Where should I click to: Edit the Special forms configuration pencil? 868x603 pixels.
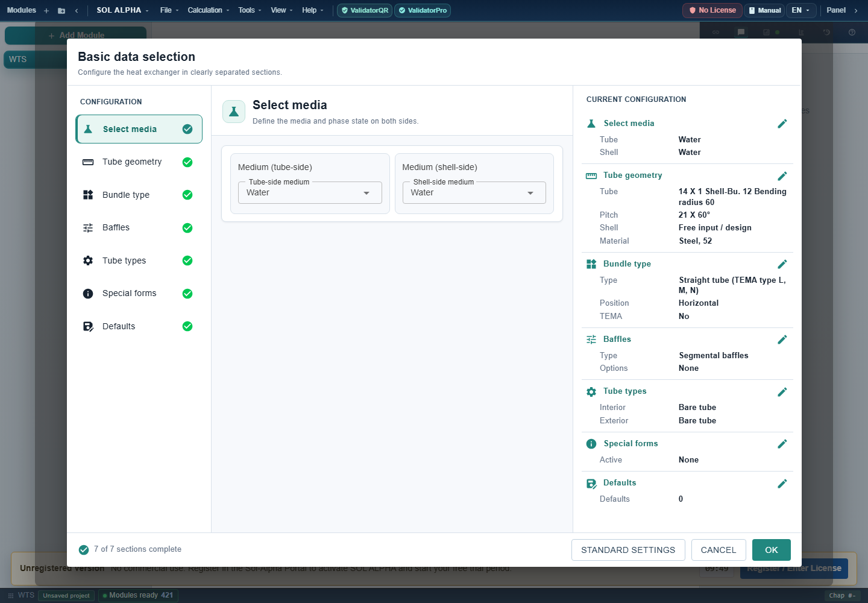tap(782, 444)
